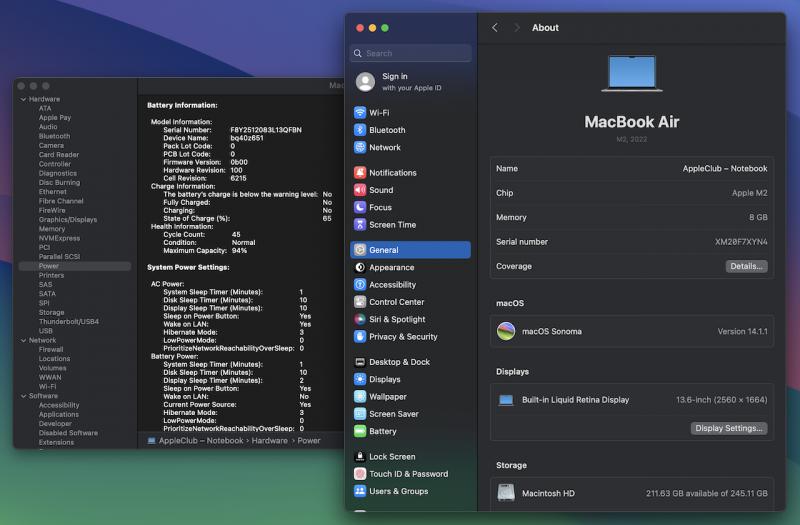Select Disabled Software in sidebar
800x525 pixels.
tap(68, 433)
